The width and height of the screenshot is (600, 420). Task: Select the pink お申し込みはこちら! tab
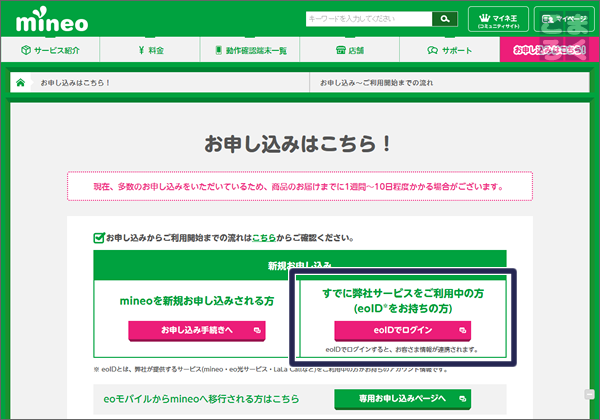[549, 50]
